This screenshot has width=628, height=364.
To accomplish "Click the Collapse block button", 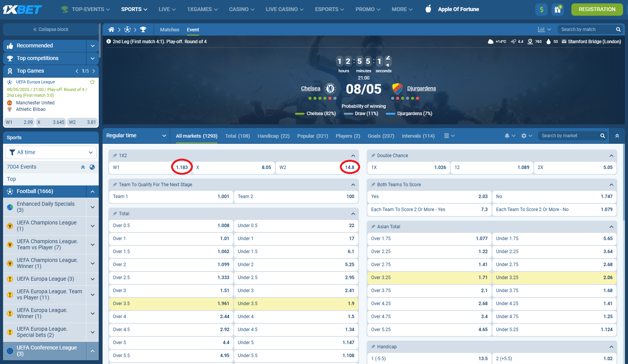I will [x=51, y=29].
